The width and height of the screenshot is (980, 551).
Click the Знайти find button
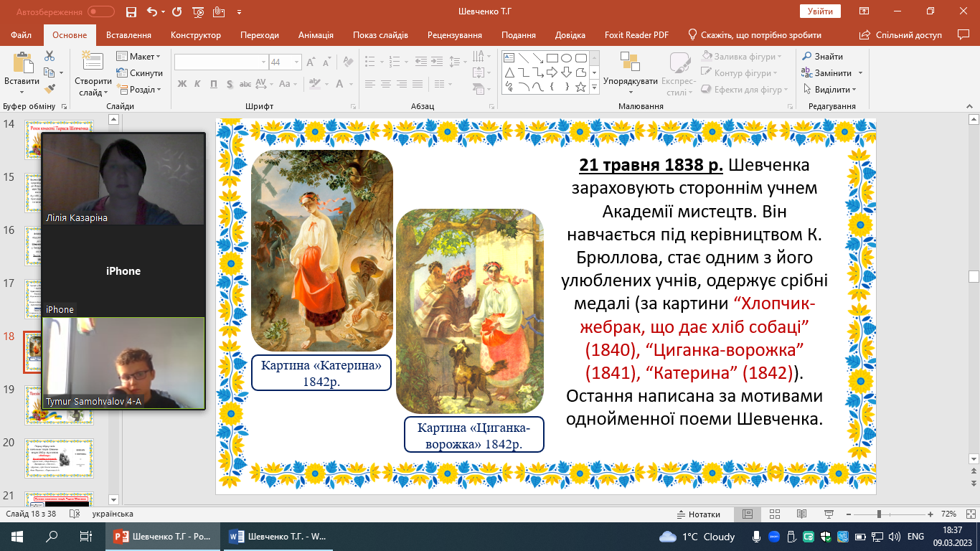[822, 57]
